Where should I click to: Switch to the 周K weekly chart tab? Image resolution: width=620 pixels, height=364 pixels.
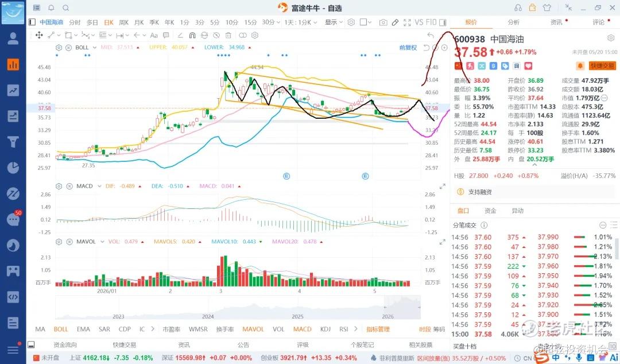coord(124,22)
